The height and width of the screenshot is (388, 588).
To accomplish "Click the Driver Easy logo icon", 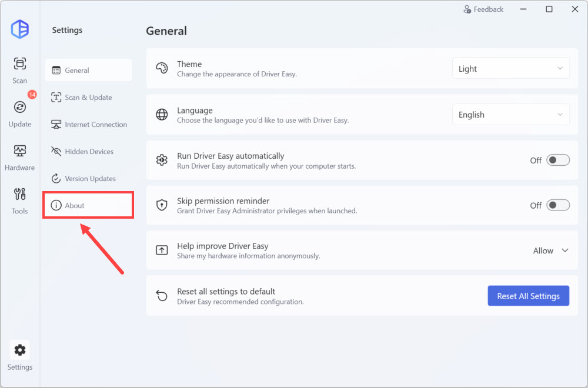I will tap(20, 29).
